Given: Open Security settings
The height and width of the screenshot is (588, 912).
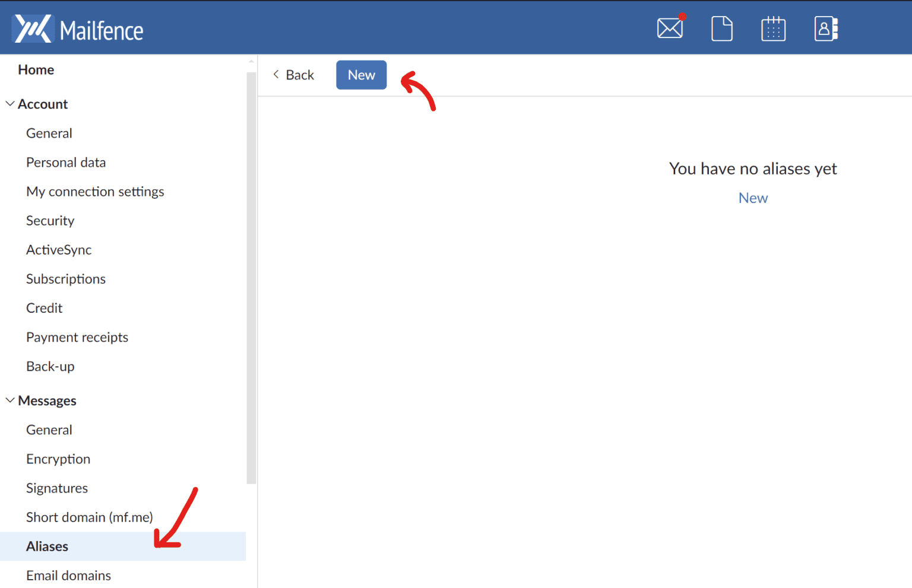Looking at the screenshot, I should (50, 220).
